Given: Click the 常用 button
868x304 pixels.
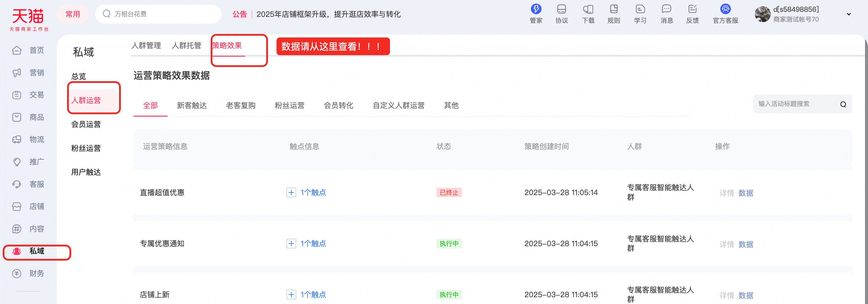Looking at the screenshot, I should (x=72, y=14).
